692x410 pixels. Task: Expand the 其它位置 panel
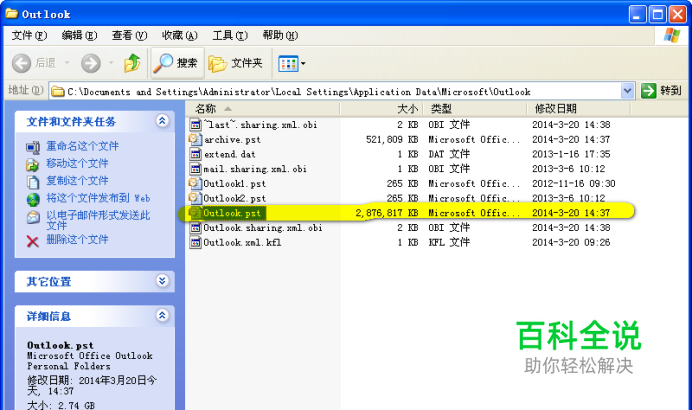point(162,281)
